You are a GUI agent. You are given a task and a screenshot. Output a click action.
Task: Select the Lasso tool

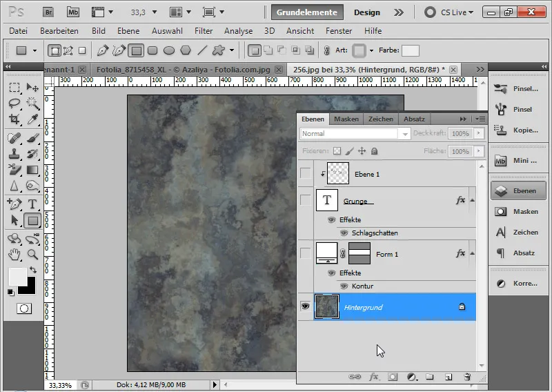coord(14,104)
